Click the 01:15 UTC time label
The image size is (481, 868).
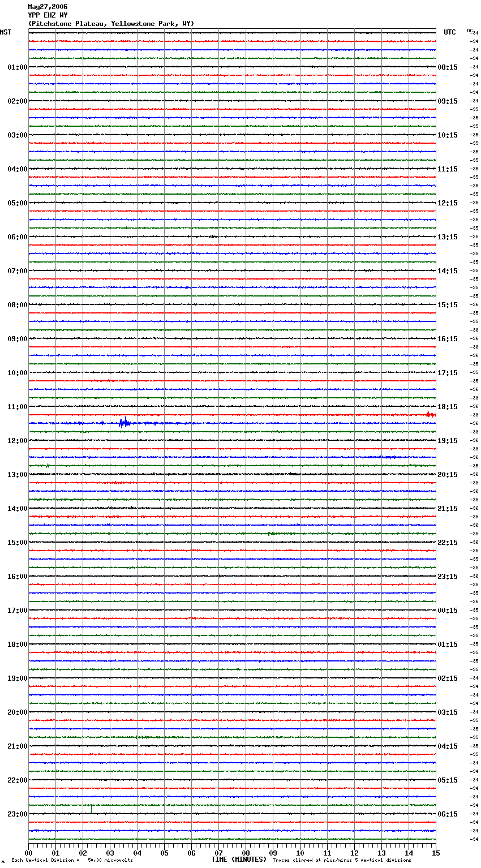click(x=448, y=644)
